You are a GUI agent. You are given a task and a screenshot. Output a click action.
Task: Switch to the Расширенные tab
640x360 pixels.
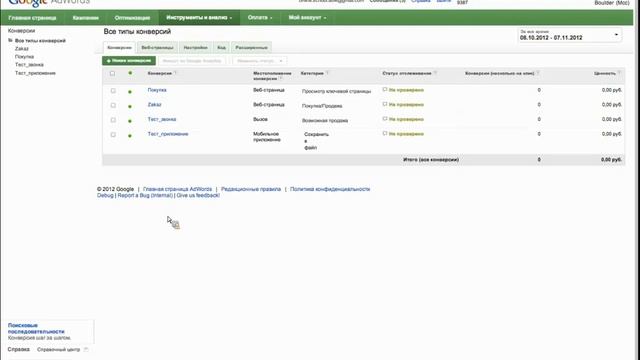pyautogui.click(x=251, y=47)
